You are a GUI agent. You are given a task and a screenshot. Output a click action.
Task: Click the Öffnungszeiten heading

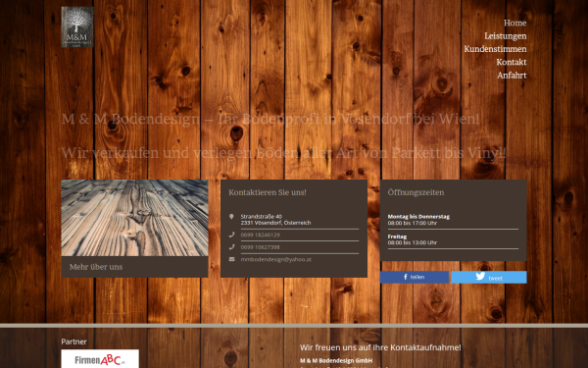[416, 192]
